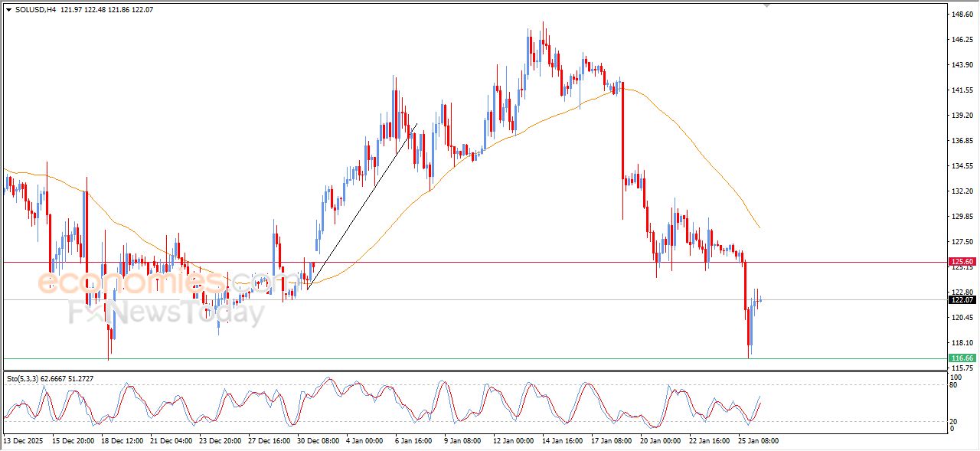Select the green 116.66 price level tag

tap(962, 358)
